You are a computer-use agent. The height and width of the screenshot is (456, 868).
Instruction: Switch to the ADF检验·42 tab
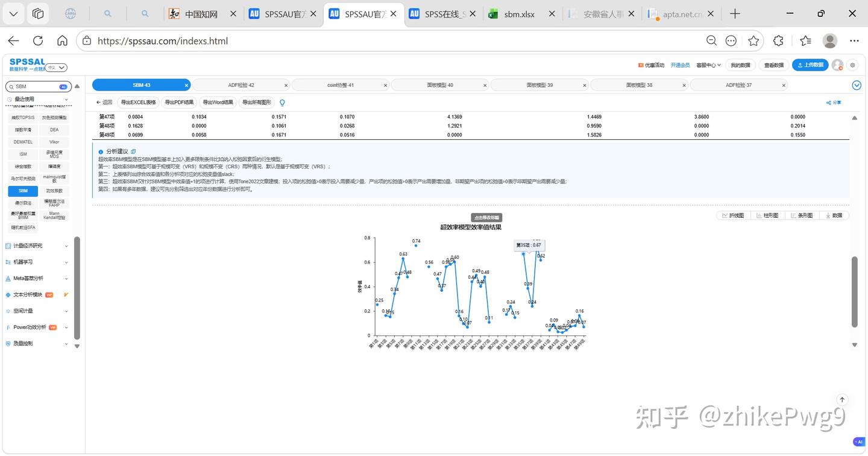(241, 85)
